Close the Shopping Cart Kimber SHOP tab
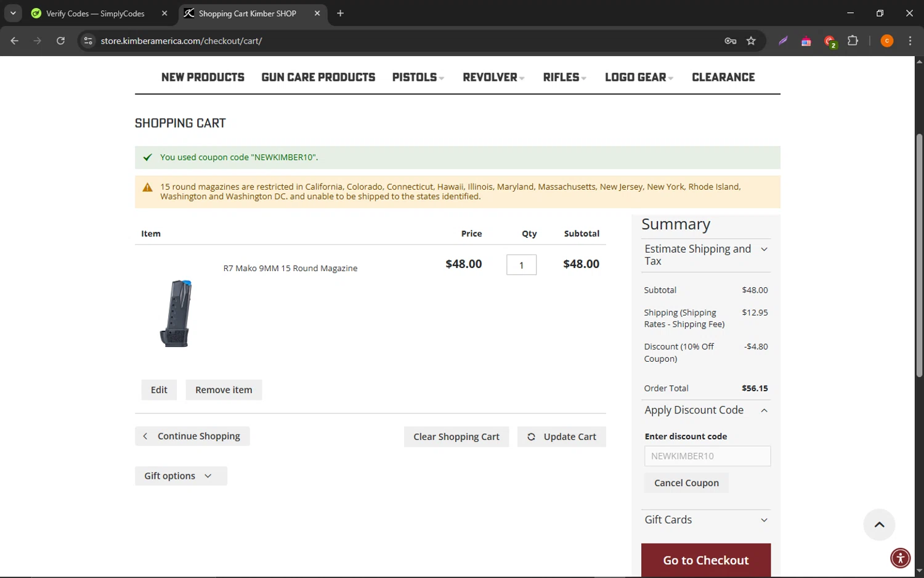 pyautogui.click(x=317, y=13)
